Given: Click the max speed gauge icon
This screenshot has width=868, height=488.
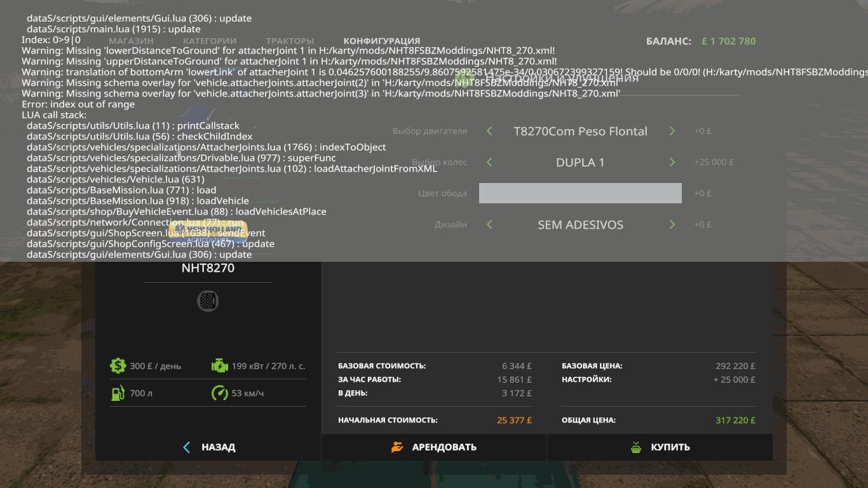Looking at the screenshot, I should [x=219, y=393].
